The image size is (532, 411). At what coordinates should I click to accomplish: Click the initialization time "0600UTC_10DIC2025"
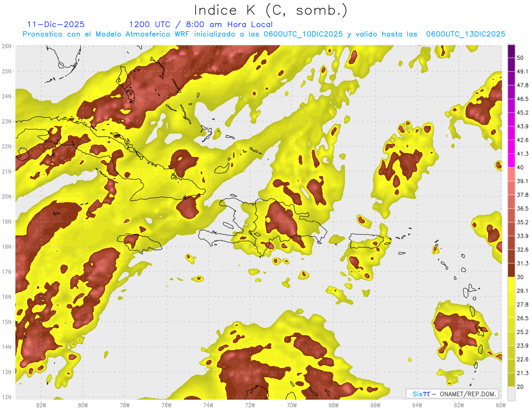point(303,34)
